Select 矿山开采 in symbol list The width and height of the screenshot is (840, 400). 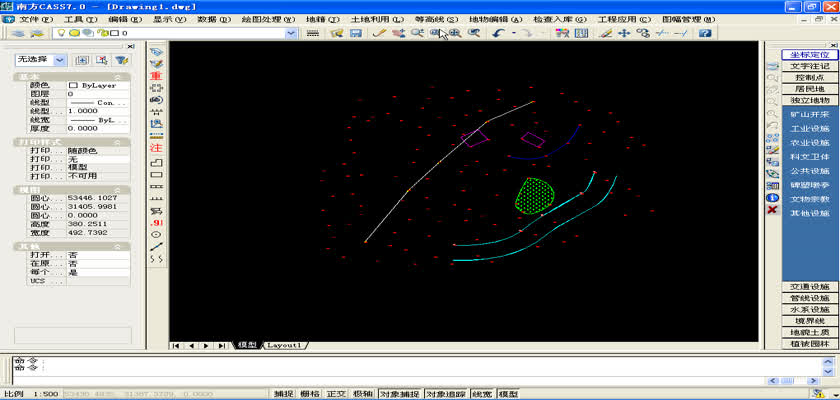810,115
